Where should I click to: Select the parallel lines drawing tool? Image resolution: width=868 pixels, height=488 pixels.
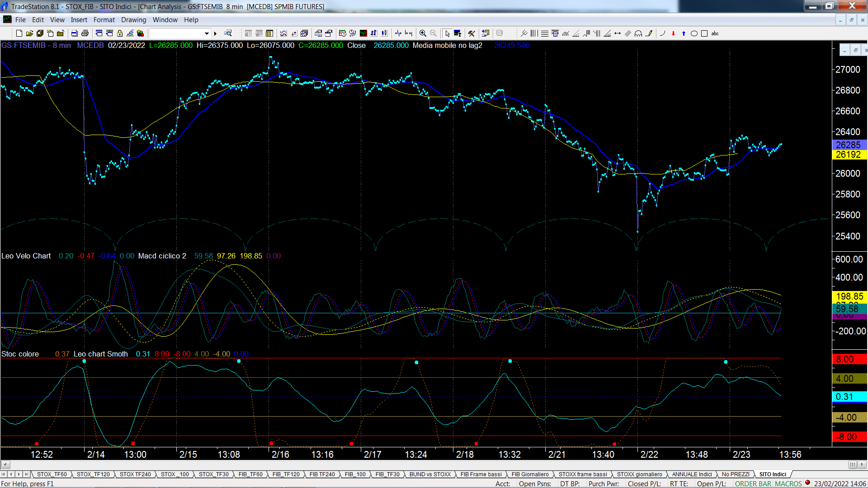click(628, 33)
